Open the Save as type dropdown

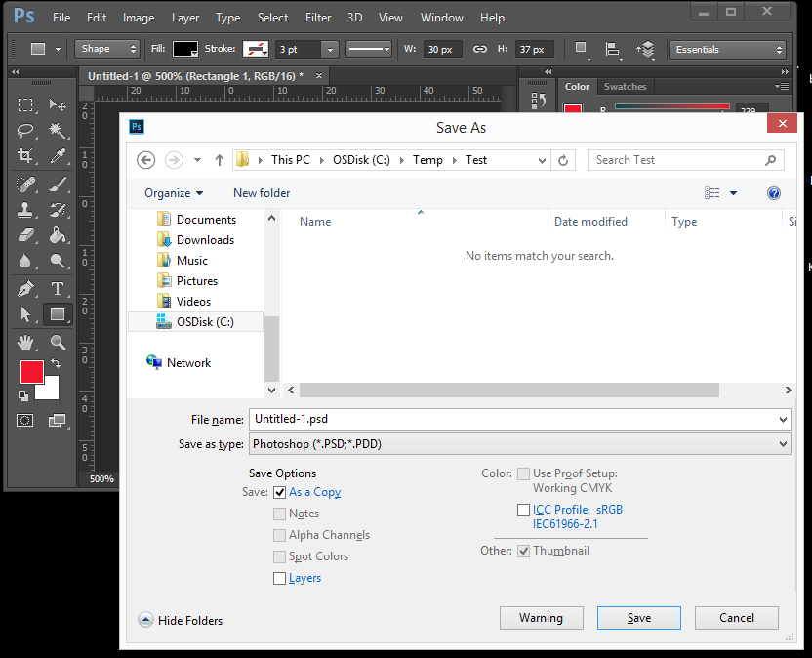tap(518, 444)
